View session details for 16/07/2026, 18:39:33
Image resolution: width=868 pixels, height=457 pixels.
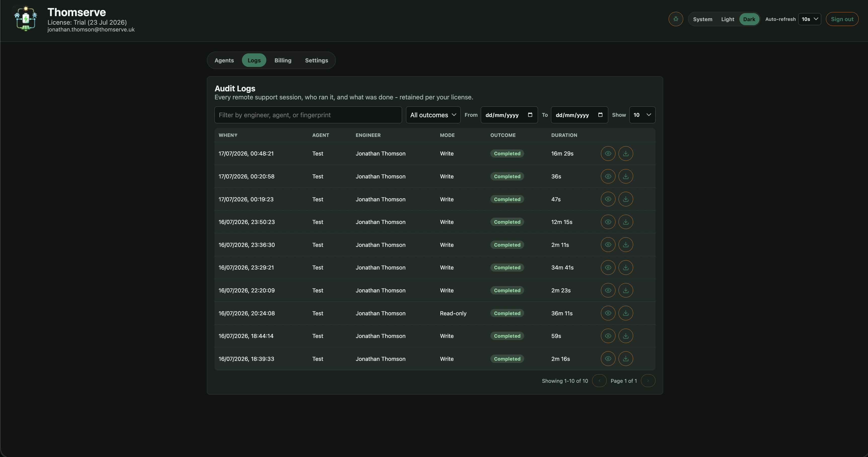[608, 359]
